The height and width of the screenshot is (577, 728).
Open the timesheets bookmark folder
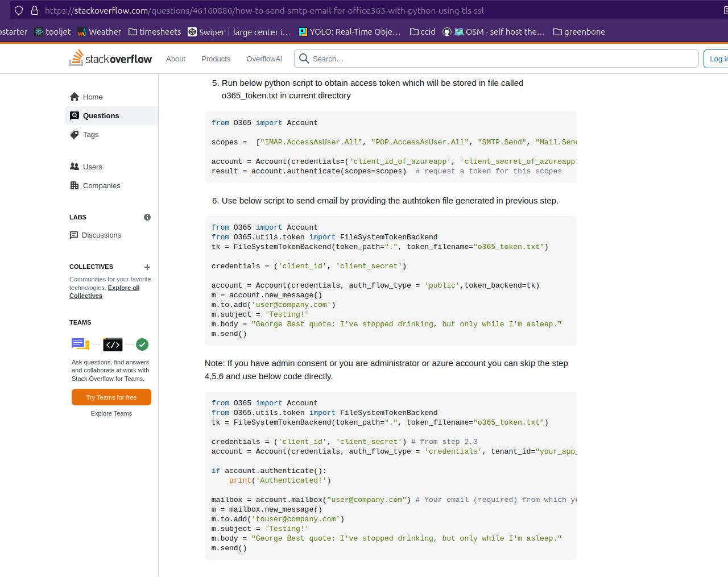[x=155, y=32]
